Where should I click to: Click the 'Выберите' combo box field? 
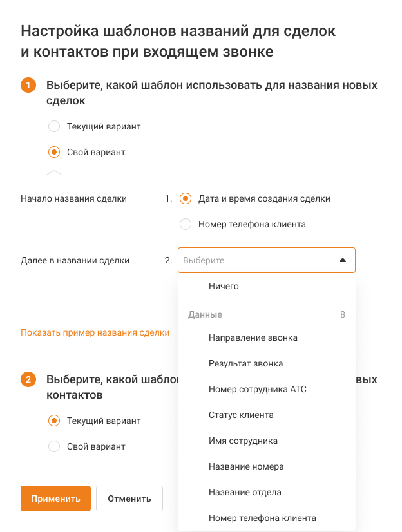pyautogui.click(x=258, y=260)
